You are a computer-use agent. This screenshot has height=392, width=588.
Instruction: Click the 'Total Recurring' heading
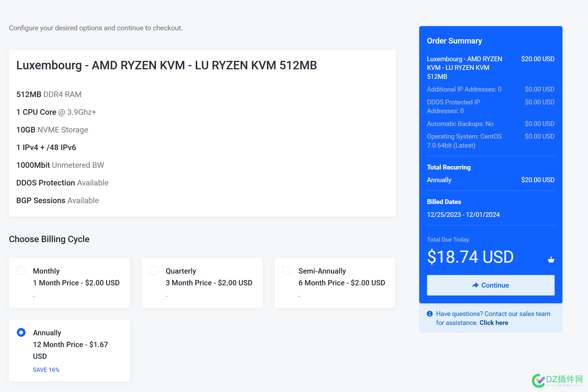point(449,167)
